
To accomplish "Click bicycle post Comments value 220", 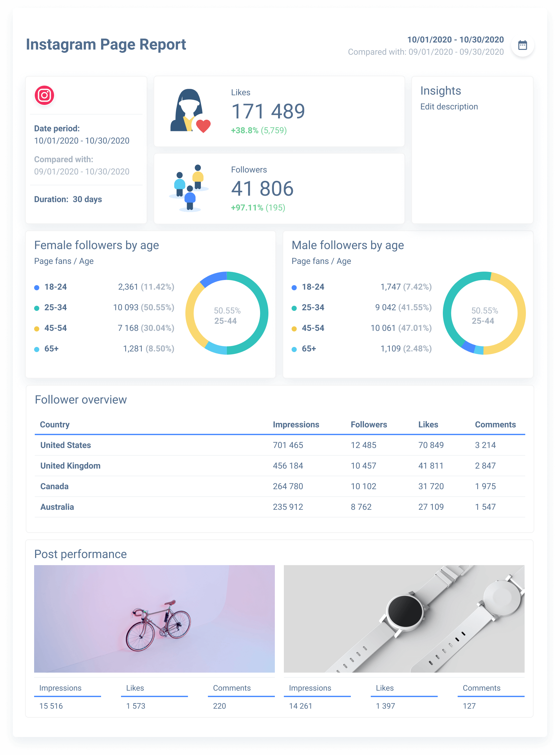I will pyautogui.click(x=219, y=706).
